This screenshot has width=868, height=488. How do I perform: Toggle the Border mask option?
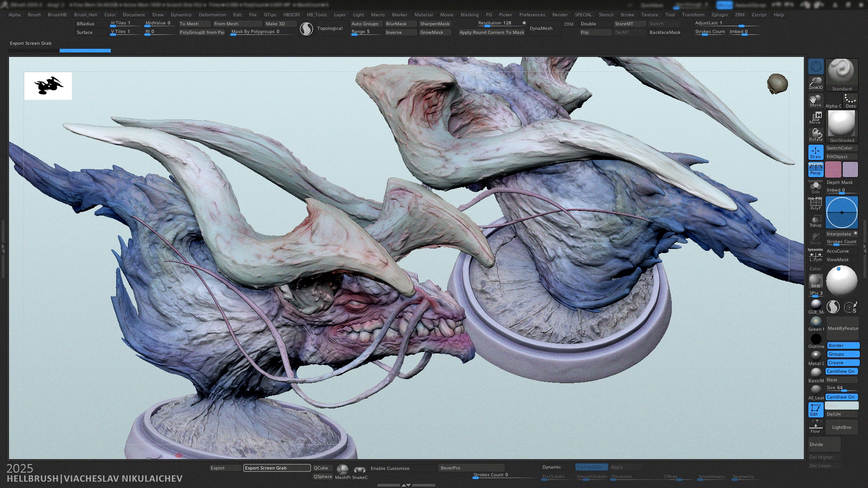tap(843, 346)
